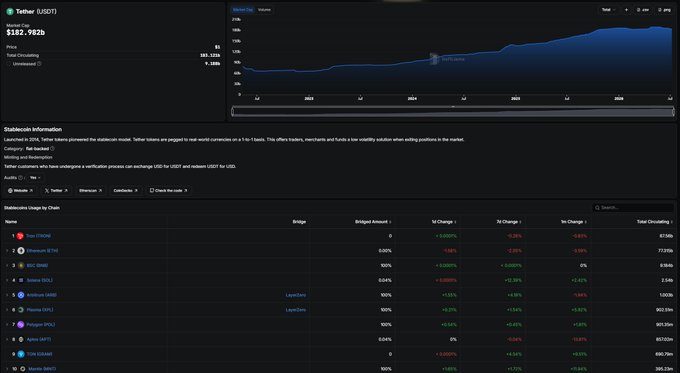Image resolution: width=680 pixels, height=373 pixels.
Task: Click the TON chain logo
Action: (21, 354)
